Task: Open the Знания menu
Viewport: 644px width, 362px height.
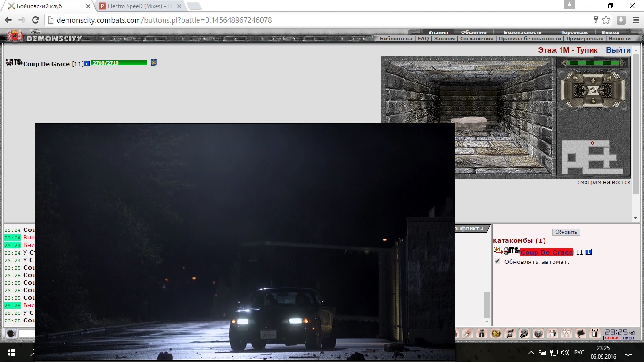Action: coord(438,32)
